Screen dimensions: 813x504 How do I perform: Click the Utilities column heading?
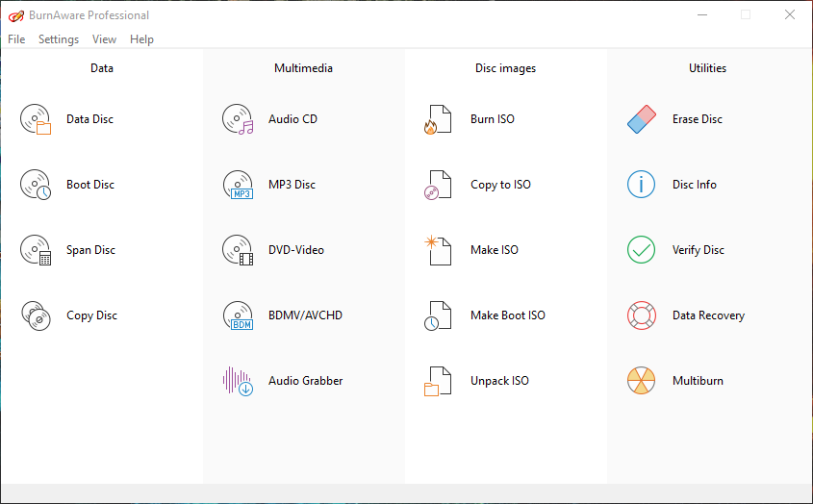tap(707, 68)
